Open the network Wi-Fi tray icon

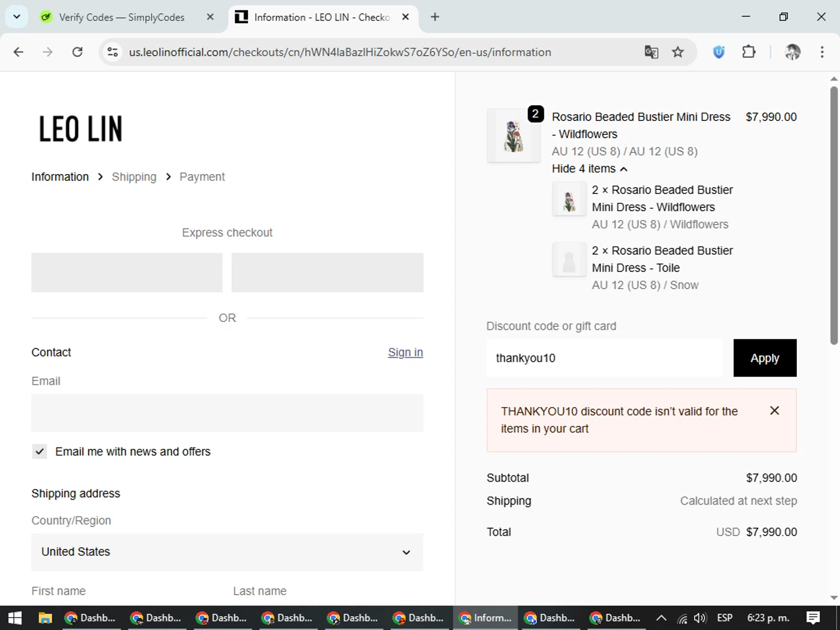pos(682,618)
